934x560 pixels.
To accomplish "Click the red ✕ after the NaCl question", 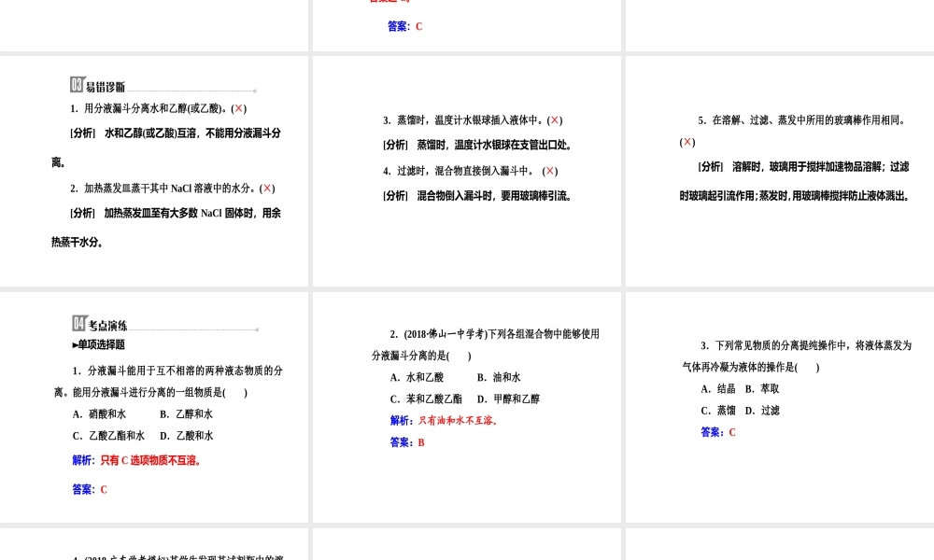I will coord(267,189).
